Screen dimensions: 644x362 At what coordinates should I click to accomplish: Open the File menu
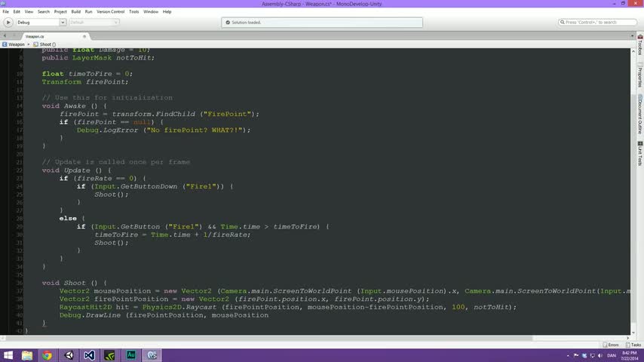pyautogui.click(x=6, y=12)
